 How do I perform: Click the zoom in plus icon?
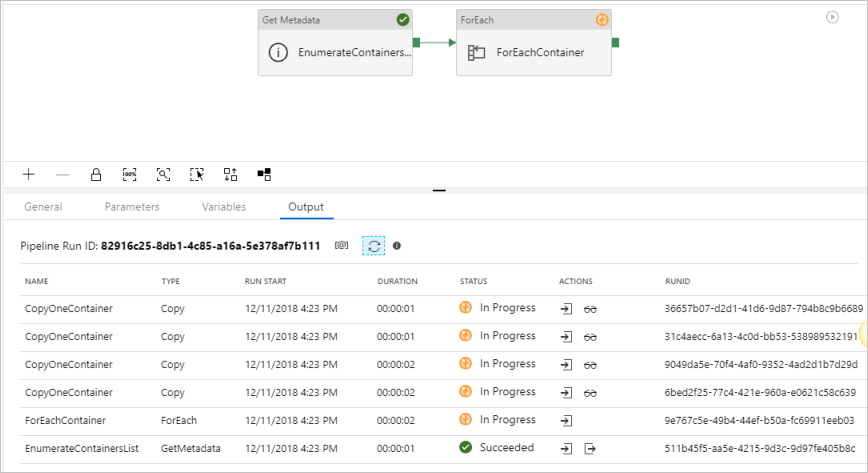click(x=29, y=174)
